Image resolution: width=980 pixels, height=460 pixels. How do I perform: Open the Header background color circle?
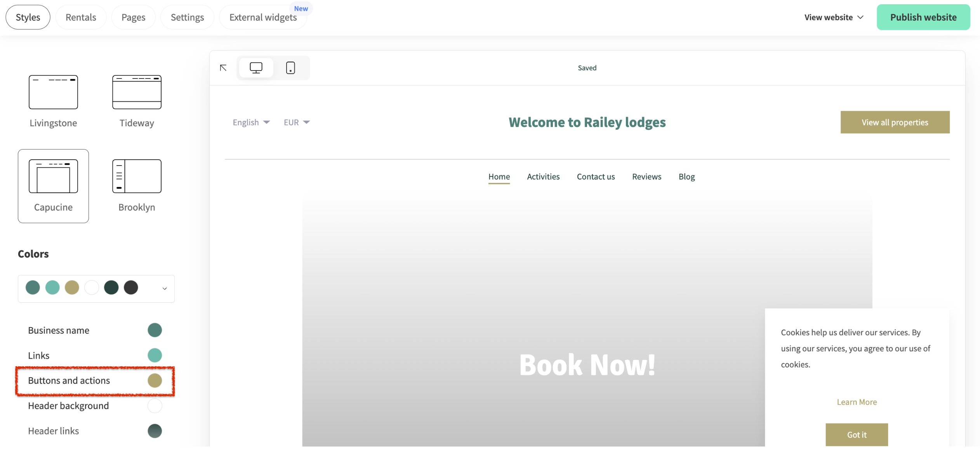155,406
